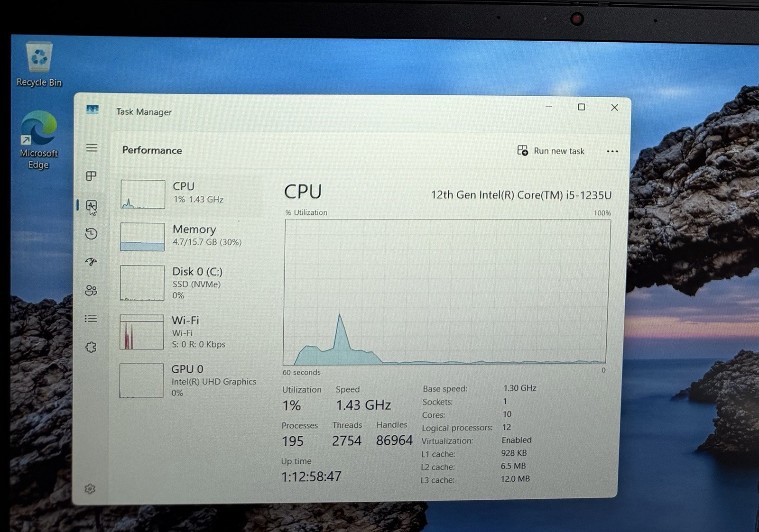Click the Cores value 10
Image resolution: width=759 pixels, height=532 pixels.
click(507, 414)
